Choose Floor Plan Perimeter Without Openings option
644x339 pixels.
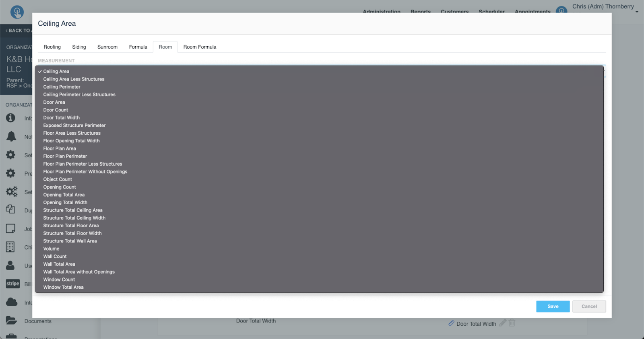tap(319, 172)
